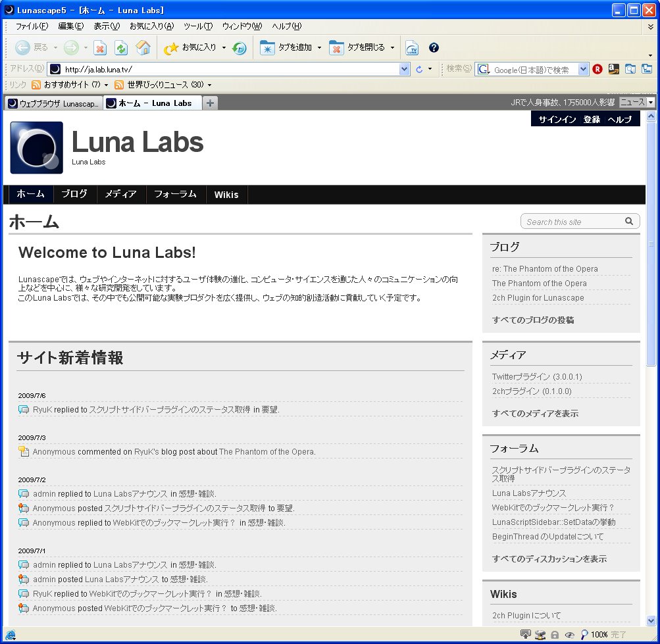Open the address bar URL history dropdown
The width and height of the screenshot is (660, 644).
point(405,69)
